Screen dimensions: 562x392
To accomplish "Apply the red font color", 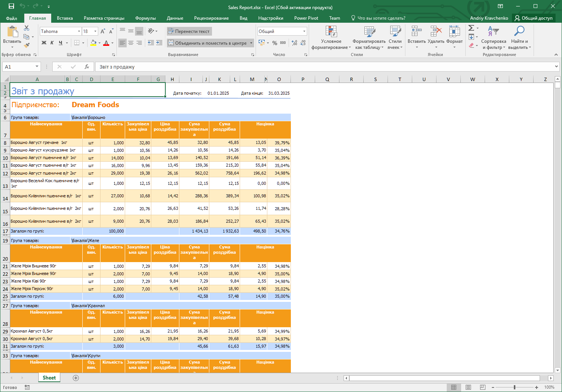I will point(106,43).
